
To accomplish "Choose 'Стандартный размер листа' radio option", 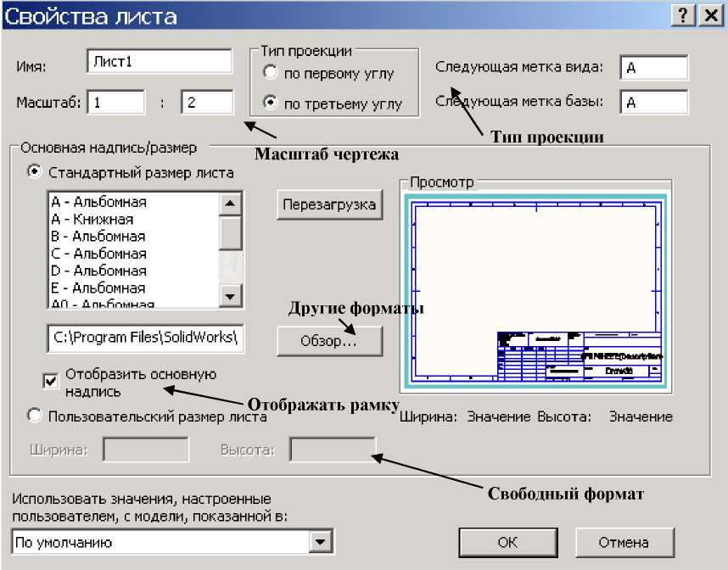I will [35, 173].
